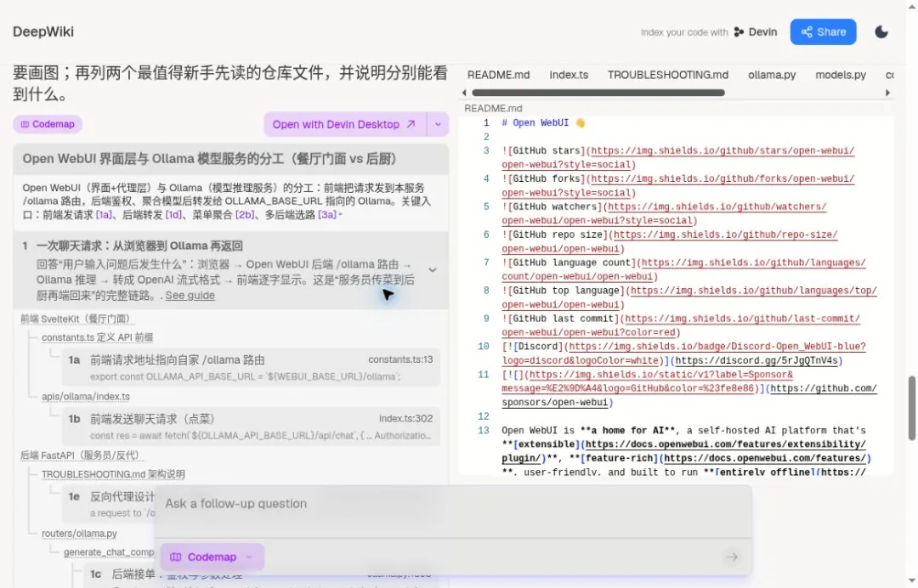Click TROUBLESHOOTING.md 架构说明 tree item
Viewport: 918px width, 588px height.
pos(113,474)
